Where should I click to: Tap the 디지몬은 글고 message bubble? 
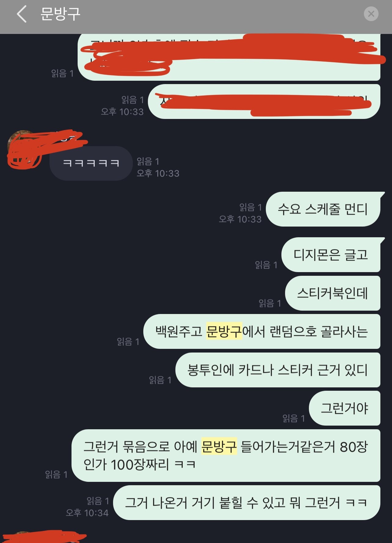click(331, 255)
